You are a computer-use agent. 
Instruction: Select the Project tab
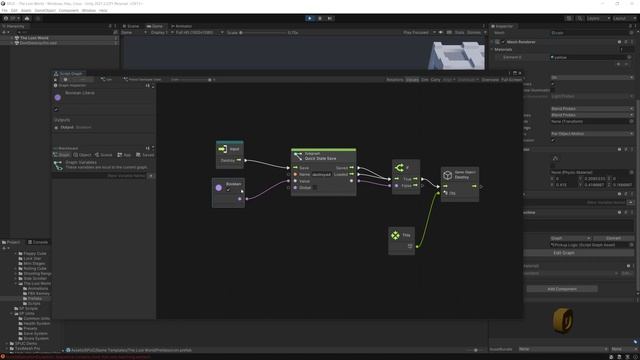tap(11, 242)
